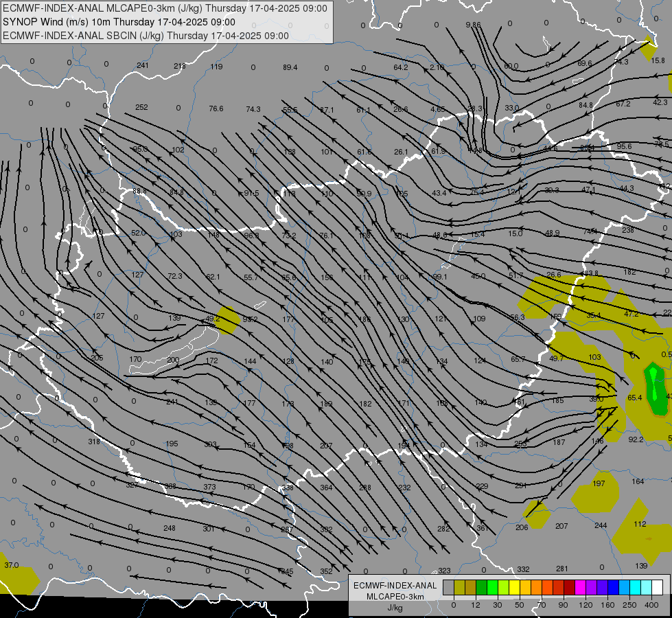This screenshot has width=672, height=618.
Task: Click the pure yellow legend swatch
Action: (514, 587)
